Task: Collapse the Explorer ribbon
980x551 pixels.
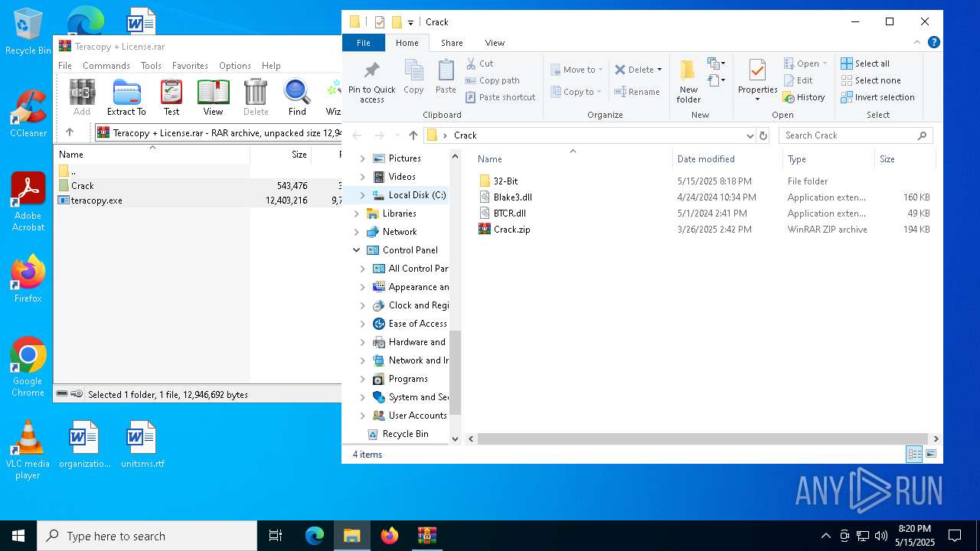Action: click(919, 43)
